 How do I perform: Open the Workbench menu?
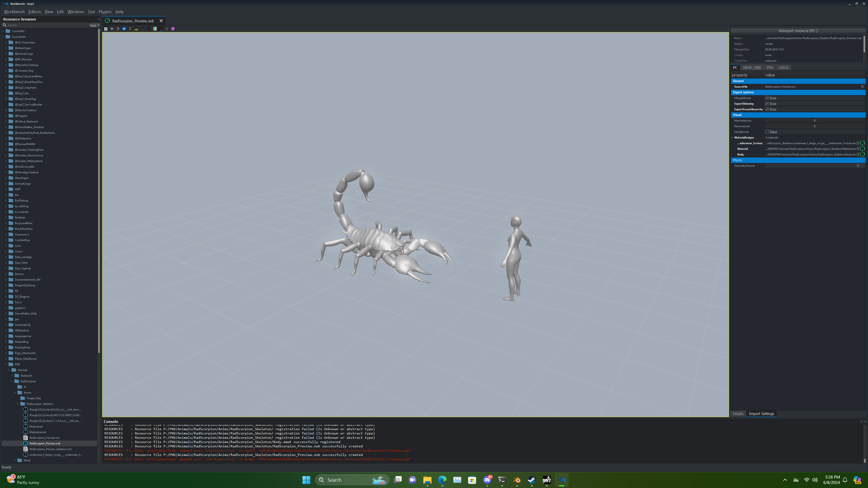[14, 12]
